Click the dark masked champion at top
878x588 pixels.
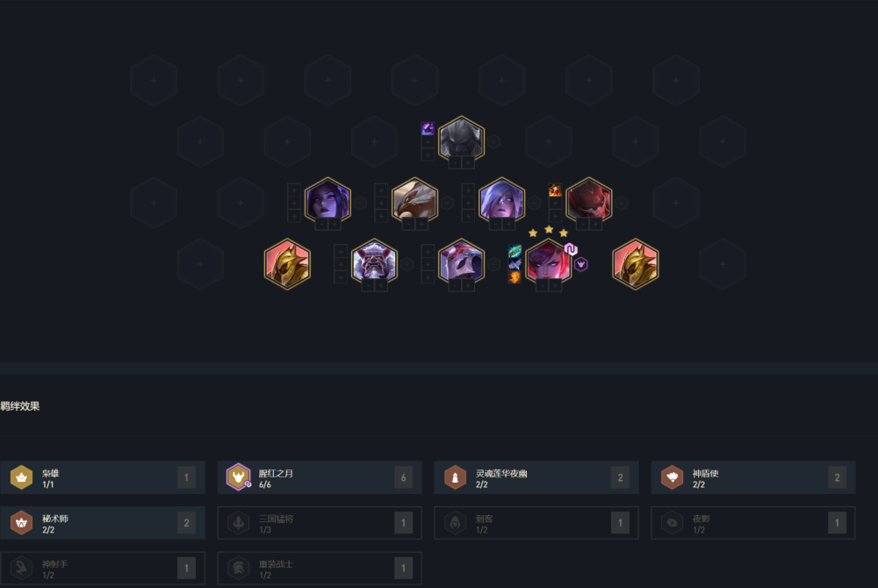click(462, 140)
